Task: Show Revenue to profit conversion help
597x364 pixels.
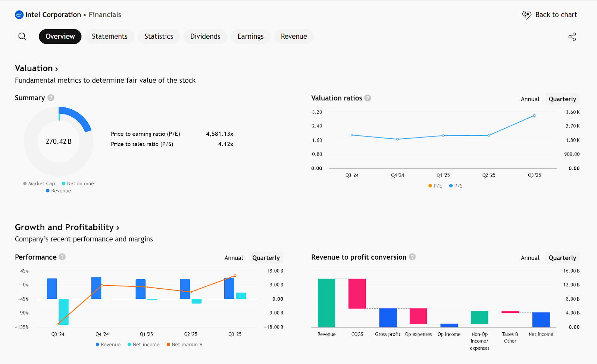Action: (412, 257)
